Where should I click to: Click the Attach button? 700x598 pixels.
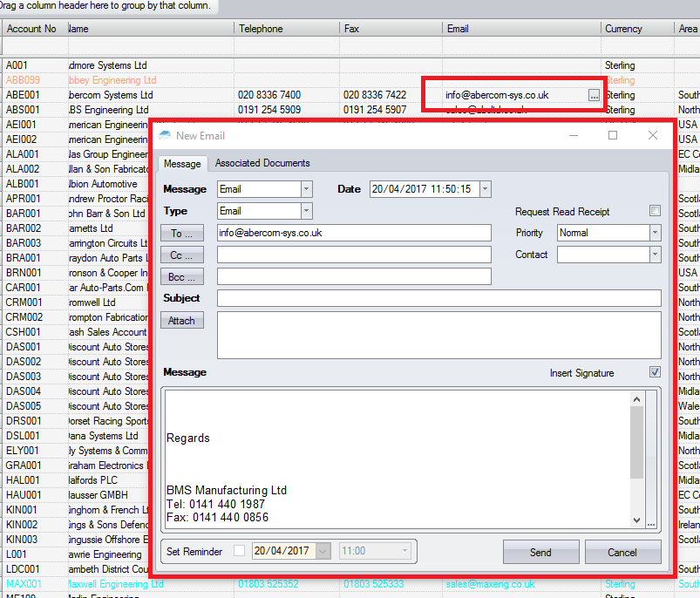tap(181, 321)
